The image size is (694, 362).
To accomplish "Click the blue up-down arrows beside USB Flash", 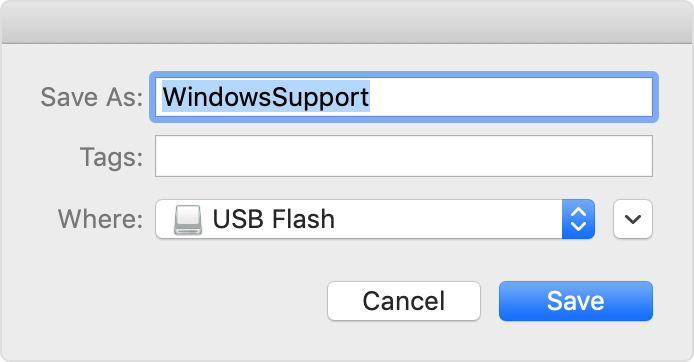I will click(578, 219).
